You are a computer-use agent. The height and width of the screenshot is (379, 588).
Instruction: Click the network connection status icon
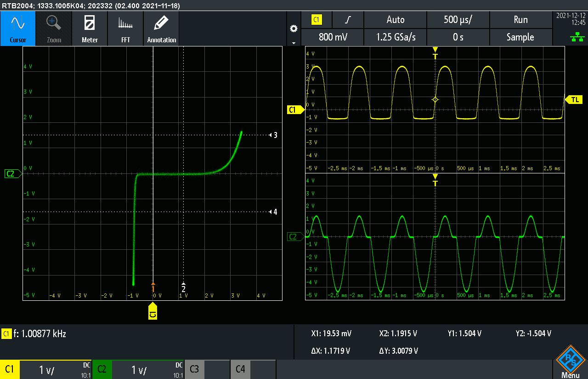pos(577,38)
